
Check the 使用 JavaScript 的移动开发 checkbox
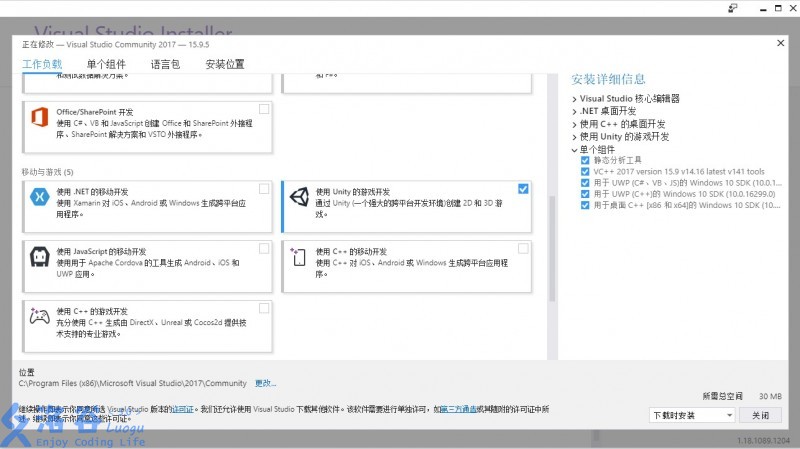click(x=264, y=248)
